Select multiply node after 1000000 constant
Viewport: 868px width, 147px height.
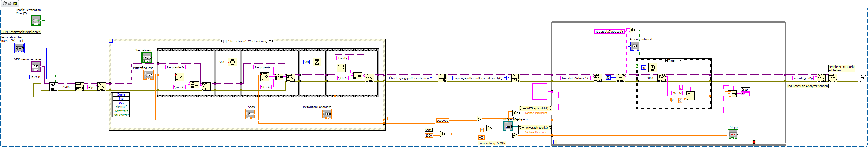point(479,118)
